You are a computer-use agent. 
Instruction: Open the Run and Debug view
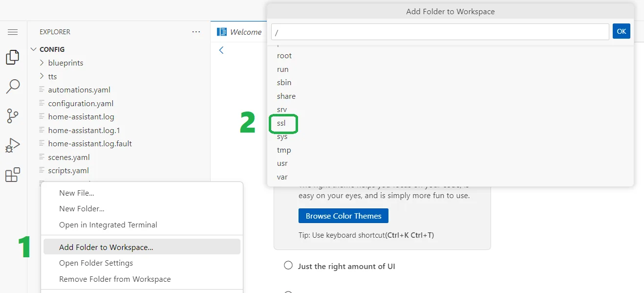point(13,145)
